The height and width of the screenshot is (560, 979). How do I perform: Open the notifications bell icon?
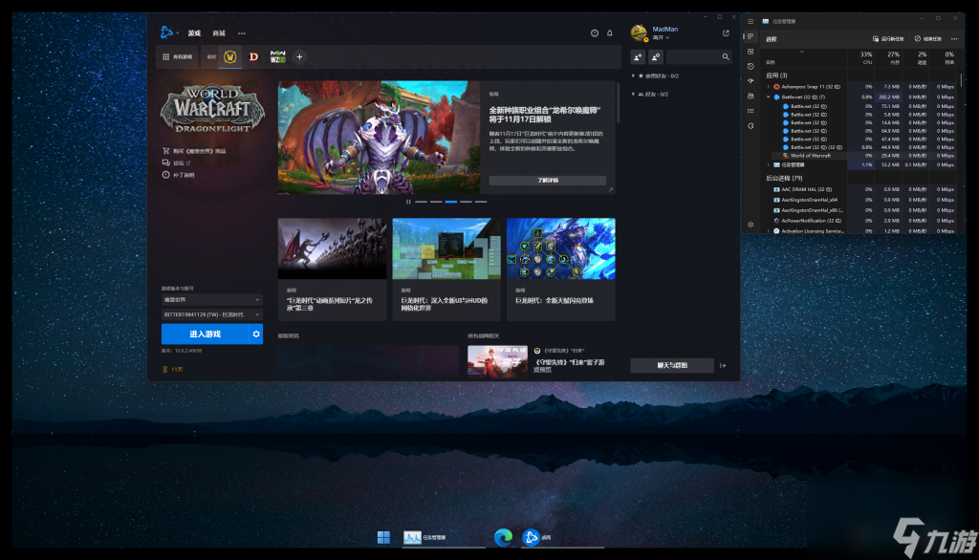point(610,33)
